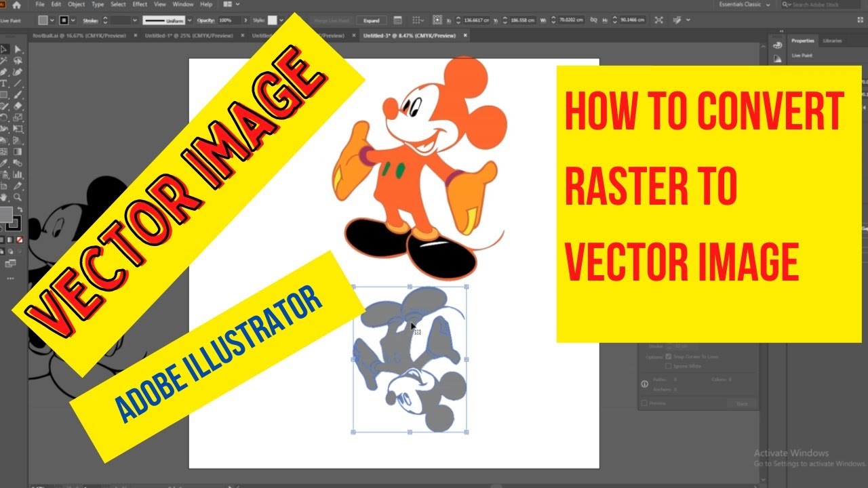Click the X position field

coord(475,20)
